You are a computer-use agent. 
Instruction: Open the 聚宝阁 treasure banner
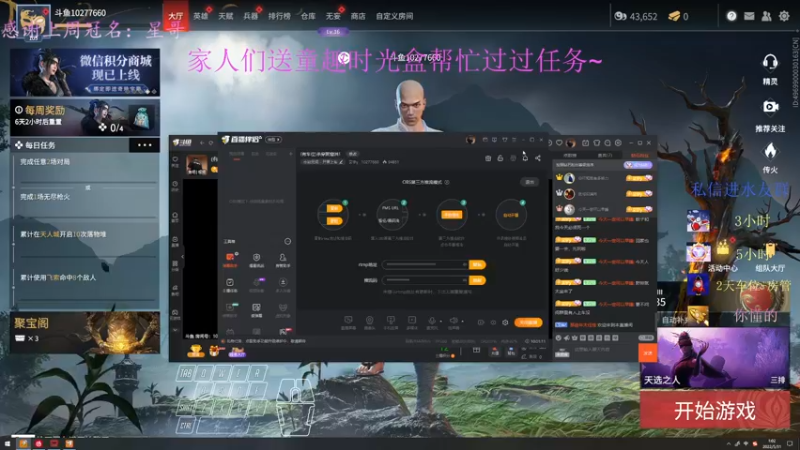pos(85,332)
